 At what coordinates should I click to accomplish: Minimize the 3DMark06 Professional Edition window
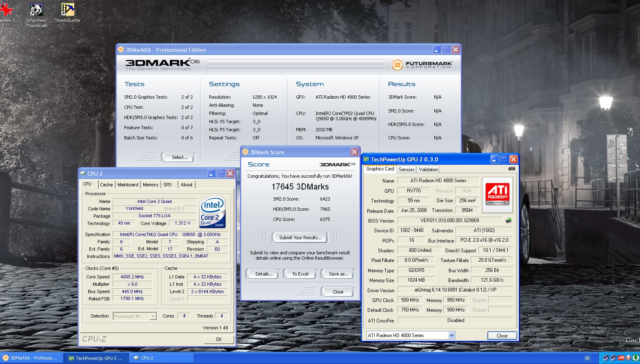437,50
